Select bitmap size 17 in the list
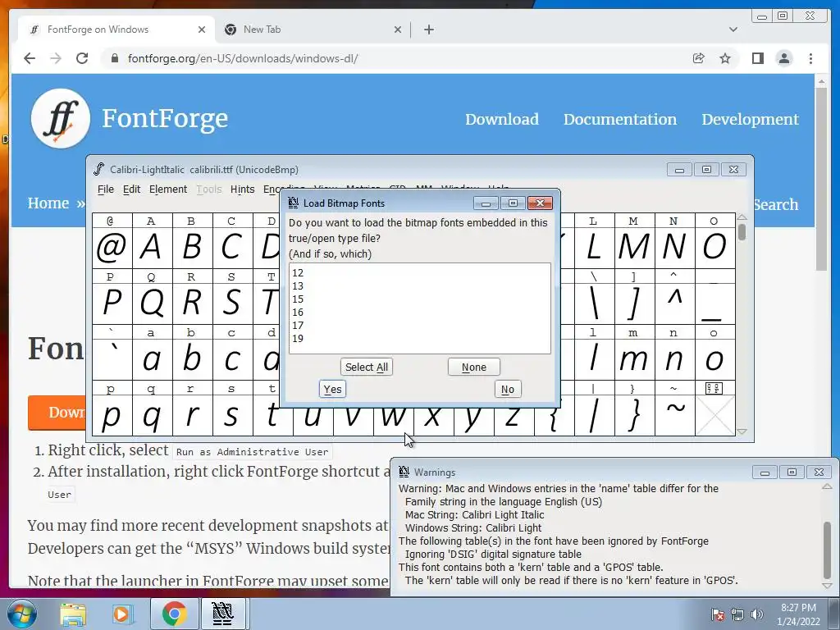This screenshot has height=630, width=840. click(419, 325)
